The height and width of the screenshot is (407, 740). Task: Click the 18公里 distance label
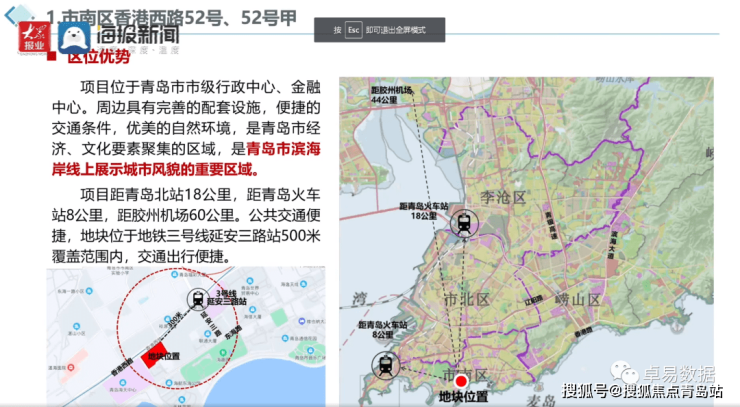(424, 216)
